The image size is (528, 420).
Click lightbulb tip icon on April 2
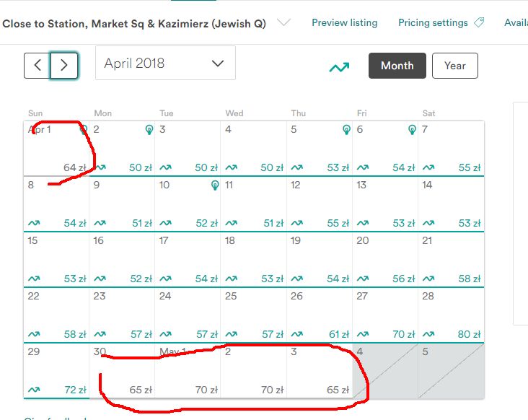point(149,130)
